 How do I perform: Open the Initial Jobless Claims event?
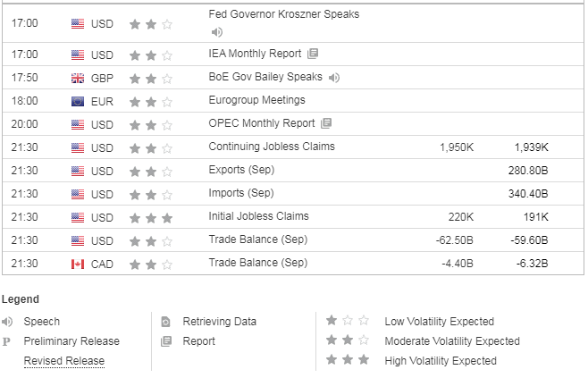point(259,216)
